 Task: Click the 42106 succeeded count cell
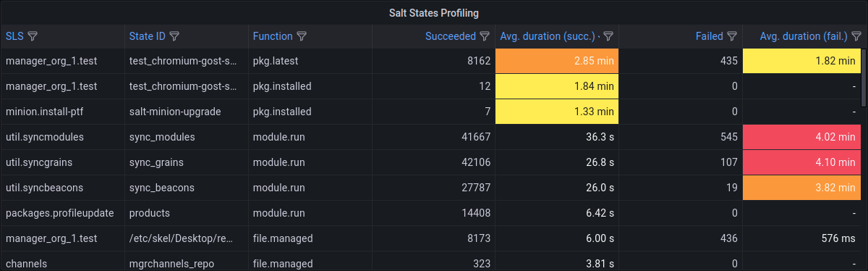(433, 162)
